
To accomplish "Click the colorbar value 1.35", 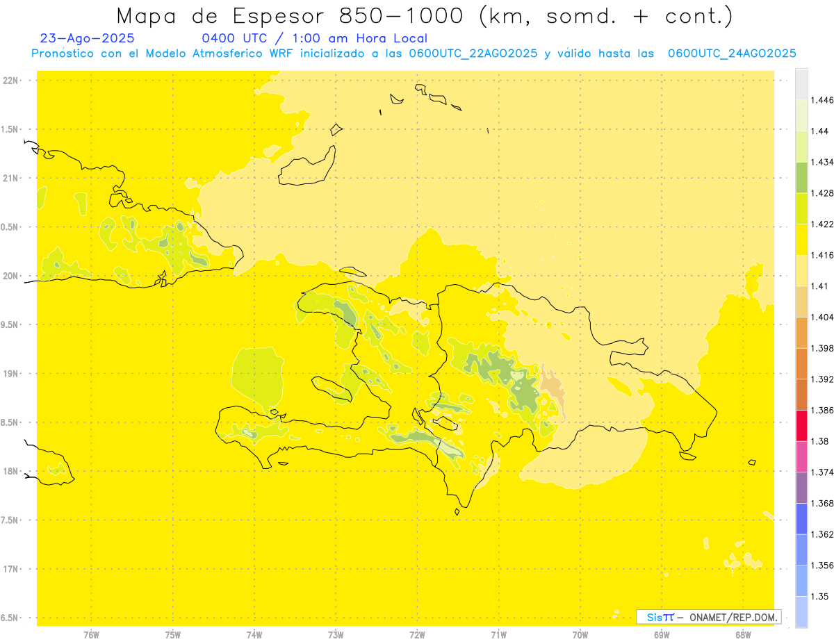I will (820, 596).
